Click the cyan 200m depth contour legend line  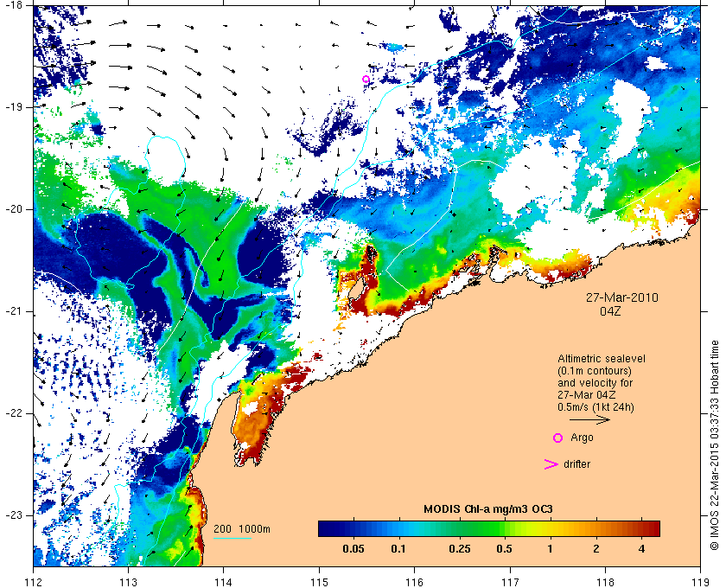[232, 538]
